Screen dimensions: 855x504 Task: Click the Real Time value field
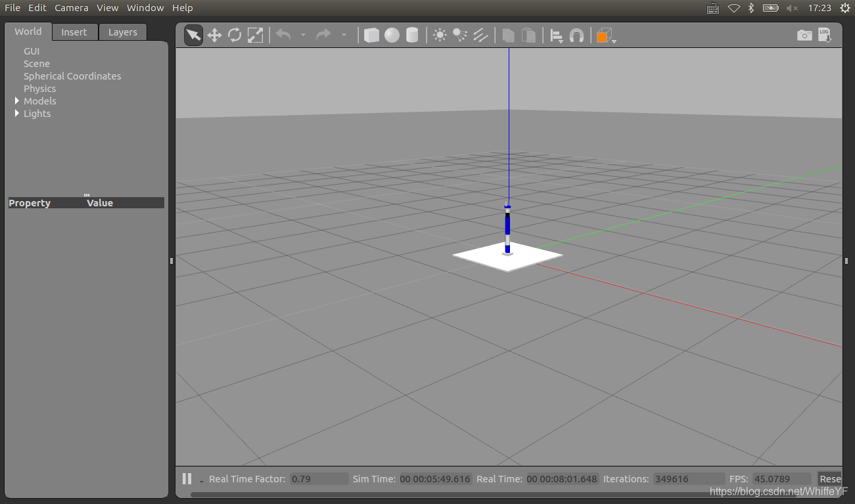pos(562,478)
